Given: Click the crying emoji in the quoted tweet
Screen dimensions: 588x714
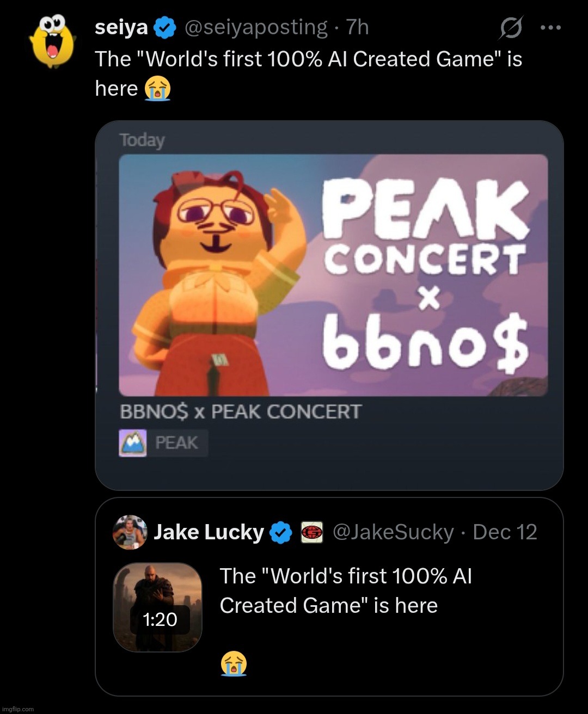Looking at the screenshot, I should pyautogui.click(x=234, y=664).
